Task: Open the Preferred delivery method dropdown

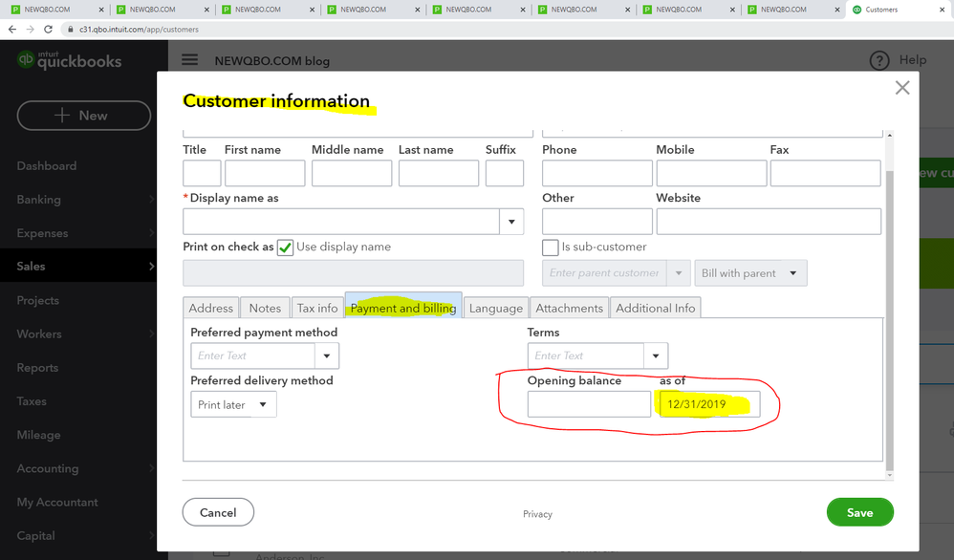Action: click(x=234, y=405)
